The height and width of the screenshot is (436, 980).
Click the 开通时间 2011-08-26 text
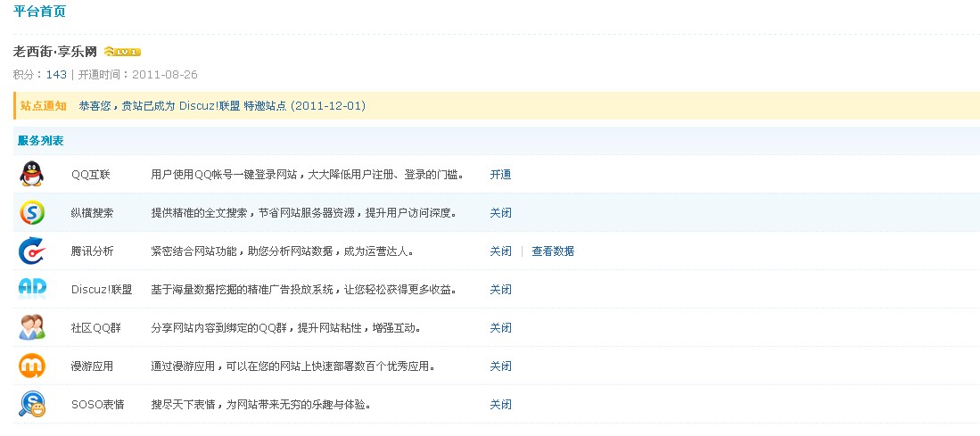tap(137, 74)
